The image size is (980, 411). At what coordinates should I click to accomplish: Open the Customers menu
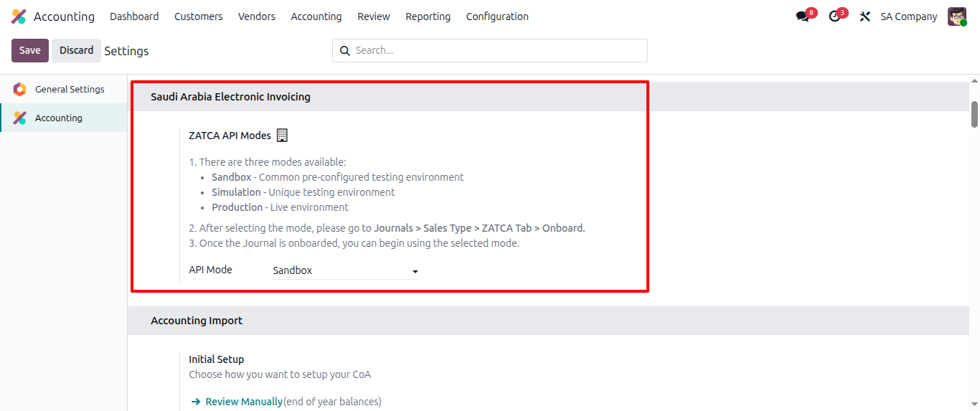(x=198, y=16)
